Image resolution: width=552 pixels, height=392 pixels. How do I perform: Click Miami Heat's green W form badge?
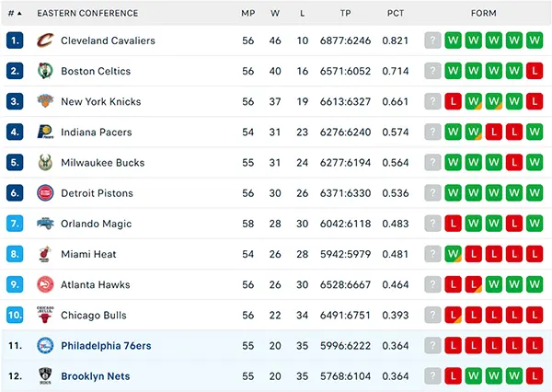(453, 254)
